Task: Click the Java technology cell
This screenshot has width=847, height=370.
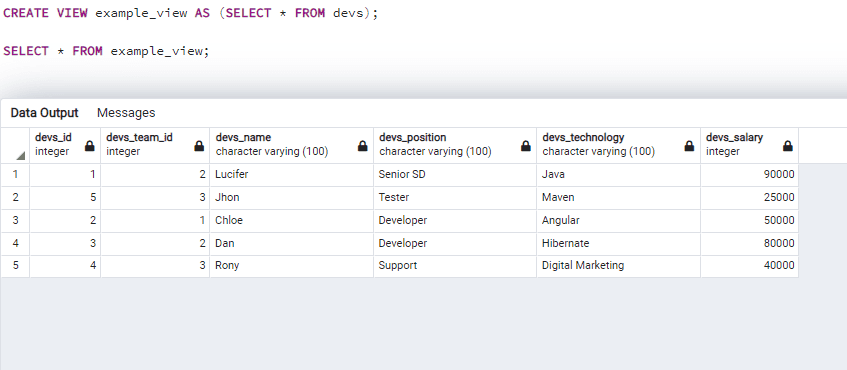Action: [619, 175]
